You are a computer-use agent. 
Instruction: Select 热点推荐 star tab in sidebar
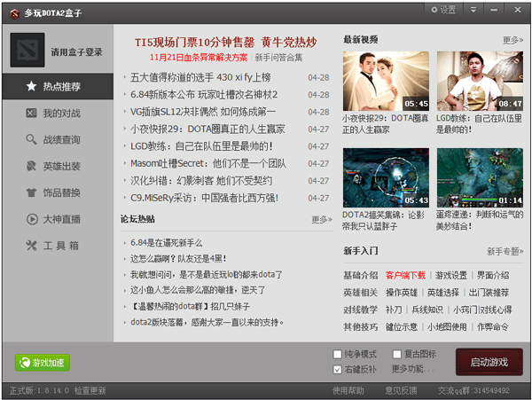pyautogui.click(x=57, y=87)
